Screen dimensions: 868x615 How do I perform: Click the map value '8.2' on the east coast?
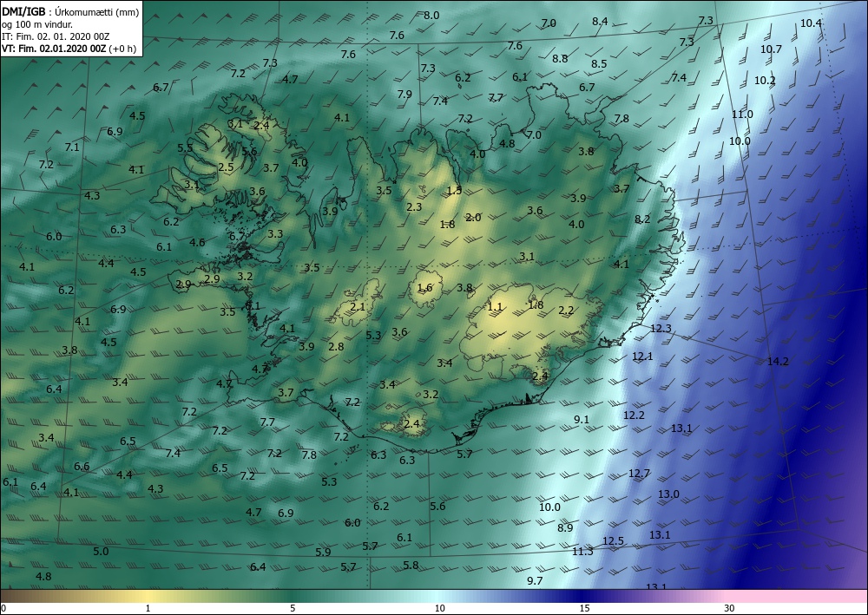point(642,219)
